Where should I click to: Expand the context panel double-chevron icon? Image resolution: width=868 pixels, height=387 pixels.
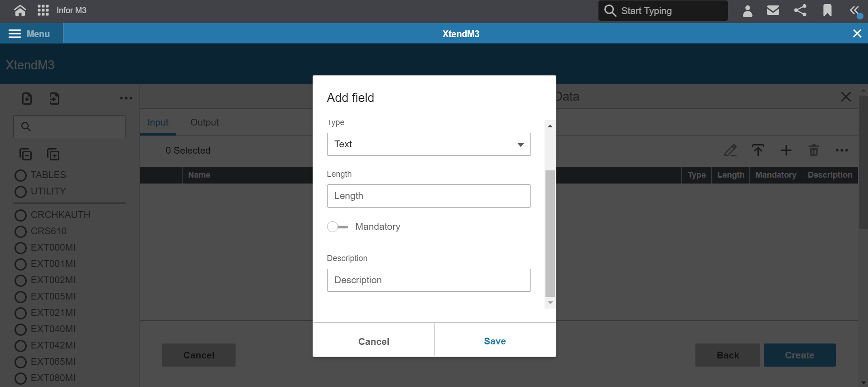[855, 11]
